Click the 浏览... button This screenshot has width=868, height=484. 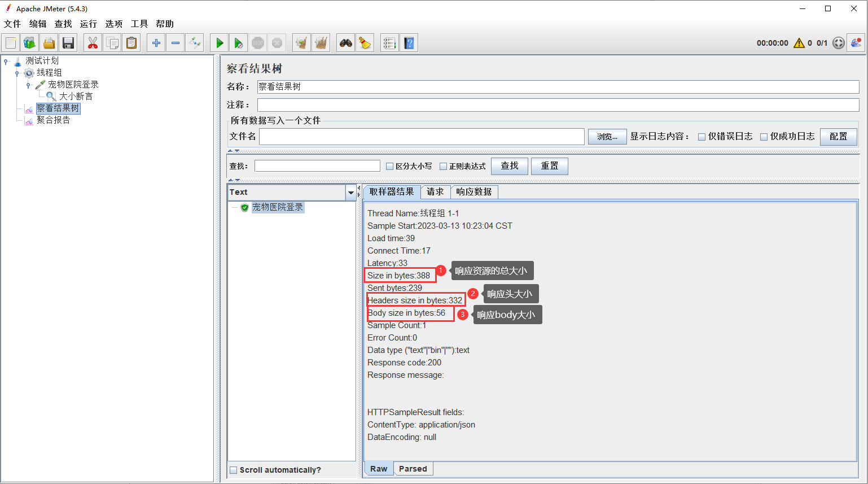click(x=607, y=137)
